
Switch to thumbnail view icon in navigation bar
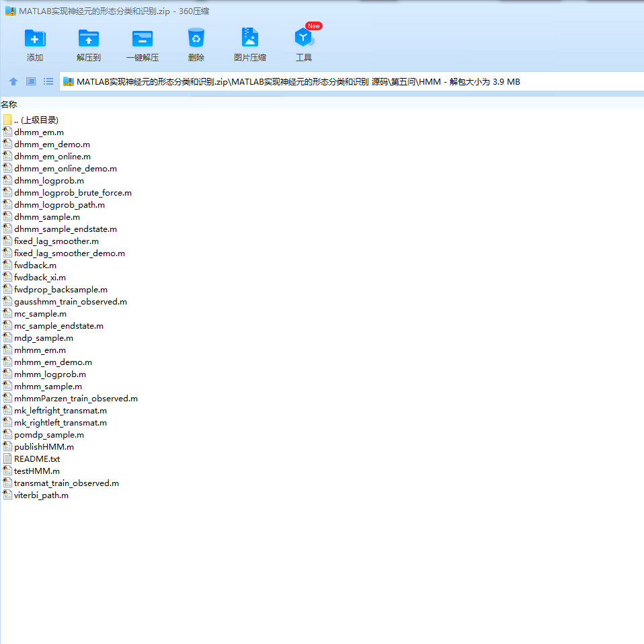pyautogui.click(x=31, y=81)
